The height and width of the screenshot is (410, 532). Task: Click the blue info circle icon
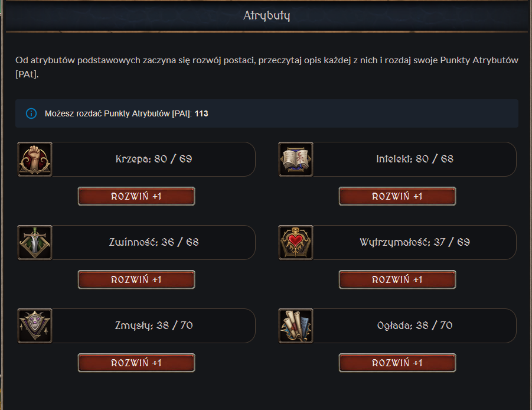point(31,113)
